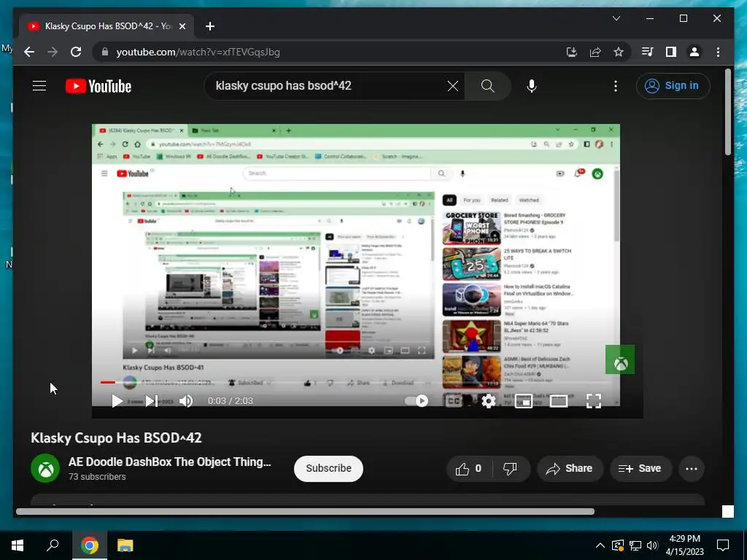Go back in Chrome
The image size is (747, 560).
pyautogui.click(x=29, y=52)
